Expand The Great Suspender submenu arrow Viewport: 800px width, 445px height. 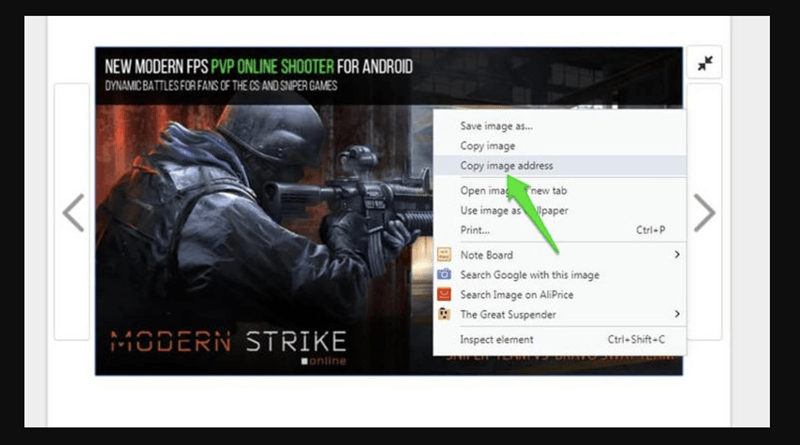[677, 315]
